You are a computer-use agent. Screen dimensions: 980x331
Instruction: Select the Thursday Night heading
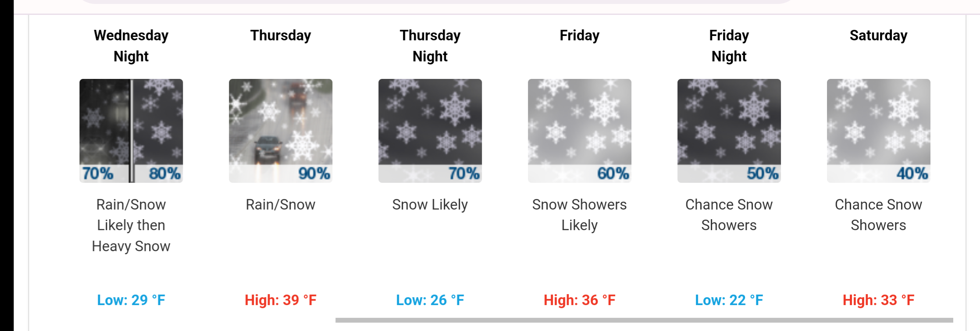pos(430,46)
